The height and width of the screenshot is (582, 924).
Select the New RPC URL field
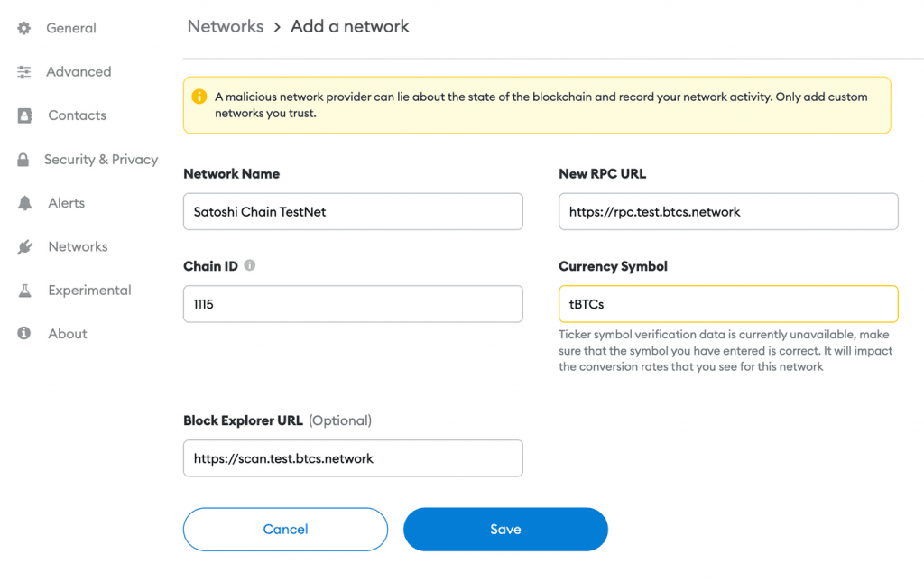(x=727, y=211)
